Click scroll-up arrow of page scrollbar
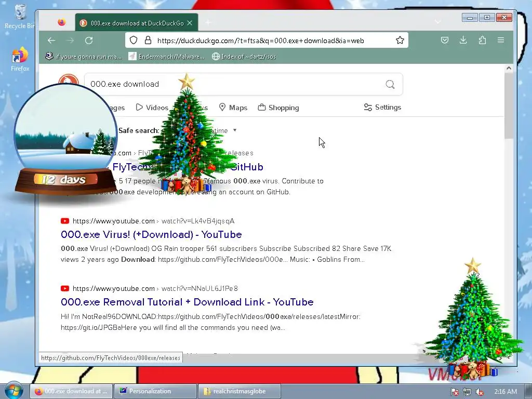The height and width of the screenshot is (399, 532). pyautogui.click(x=509, y=68)
